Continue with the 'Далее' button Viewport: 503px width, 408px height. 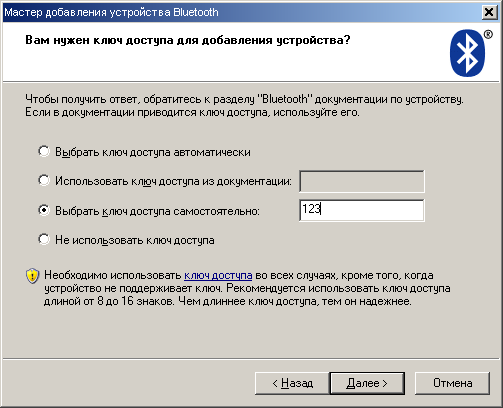(367, 383)
